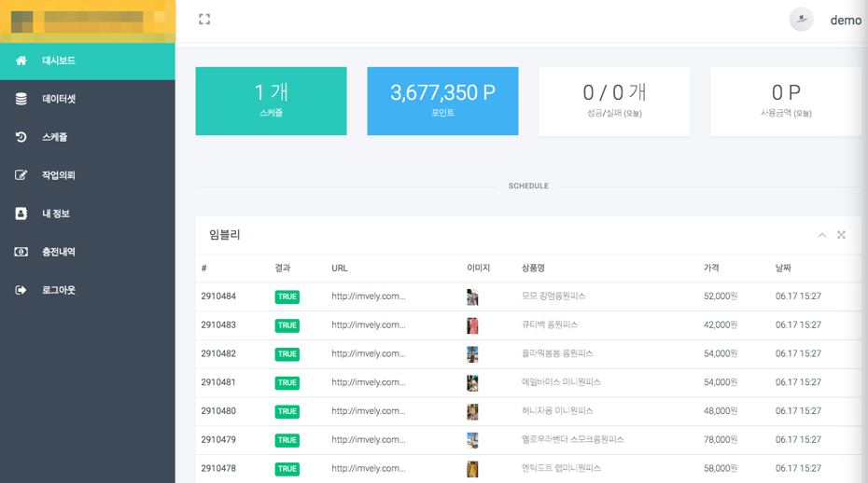Click the demo user avatar

[801, 20]
